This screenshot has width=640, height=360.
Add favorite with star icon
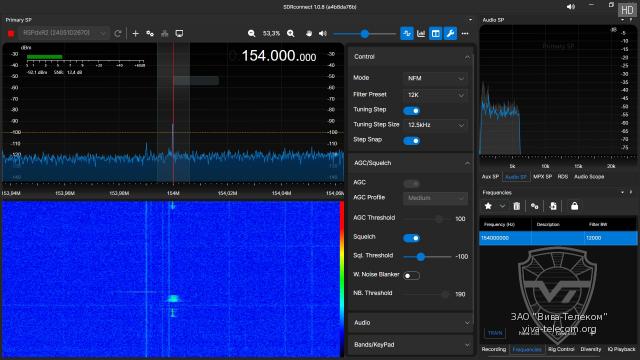click(488, 206)
